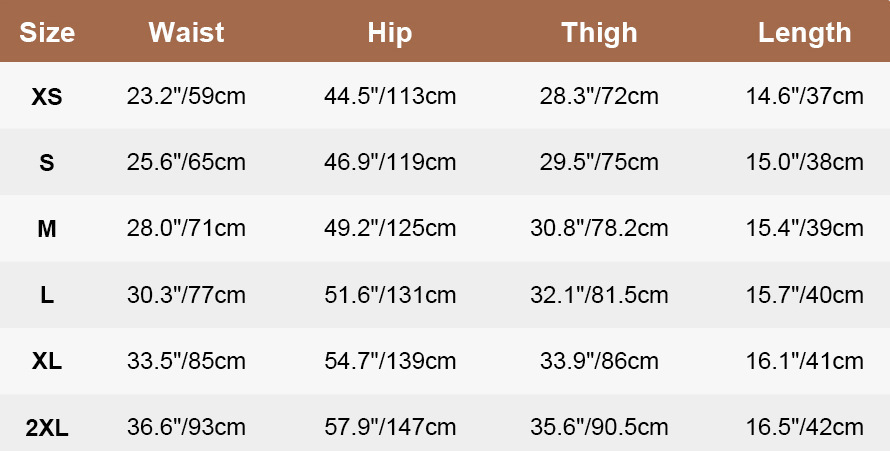Select XL waist value 33.5"/85cm
This screenshot has width=890, height=451.
pyautogui.click(x=186, y=361)
